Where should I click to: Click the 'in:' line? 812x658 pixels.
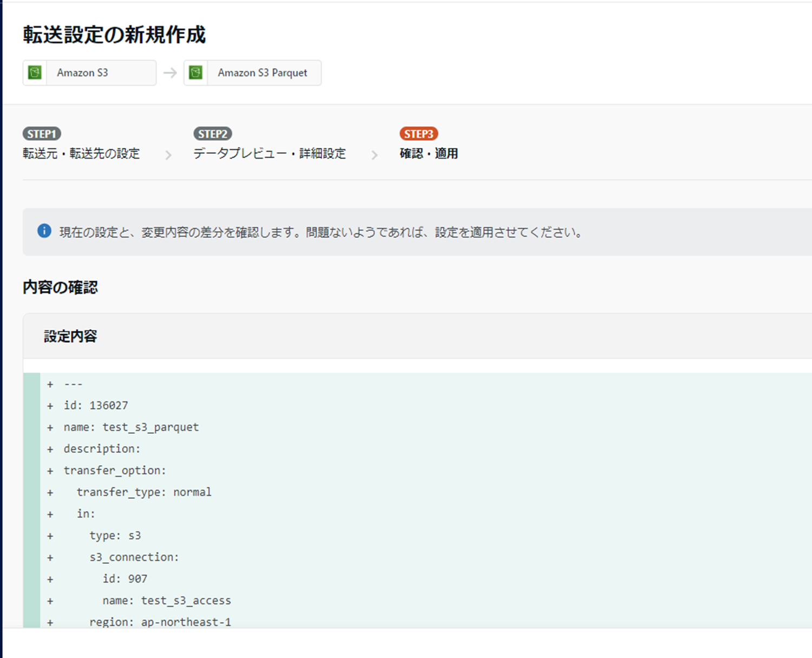pos(86,514)
